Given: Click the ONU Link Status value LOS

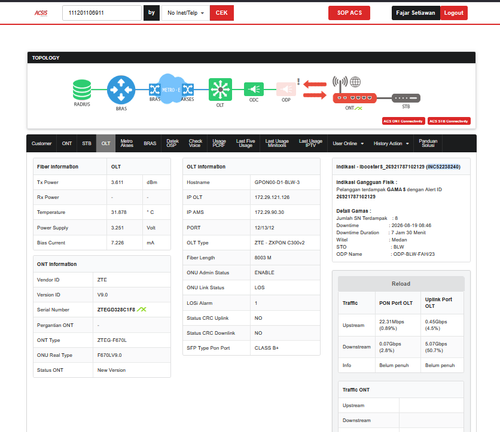Looking at the screenshot, I should (260, 288).
